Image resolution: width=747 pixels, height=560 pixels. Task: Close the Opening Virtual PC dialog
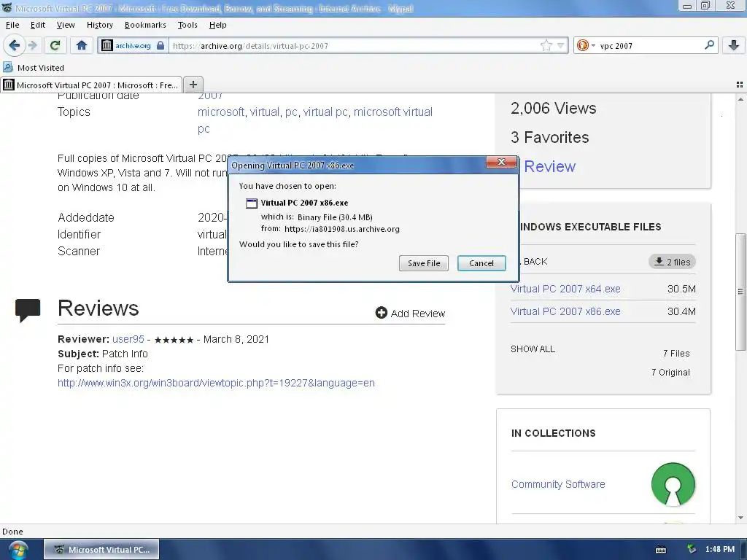(501, 162)
